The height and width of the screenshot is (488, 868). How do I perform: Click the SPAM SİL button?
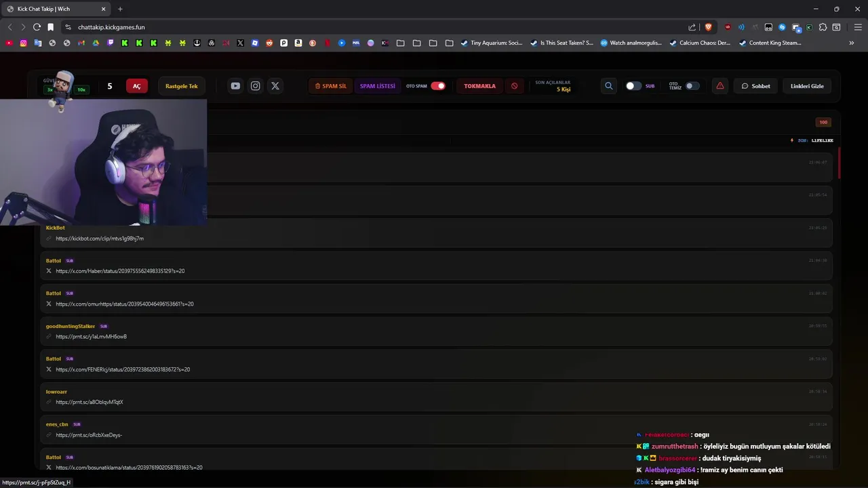(331, 86)
